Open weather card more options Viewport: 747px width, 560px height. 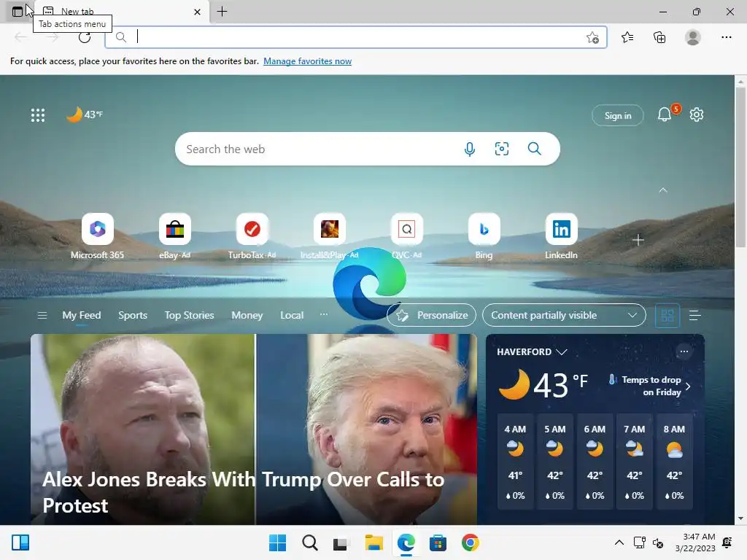pos(684,351)
